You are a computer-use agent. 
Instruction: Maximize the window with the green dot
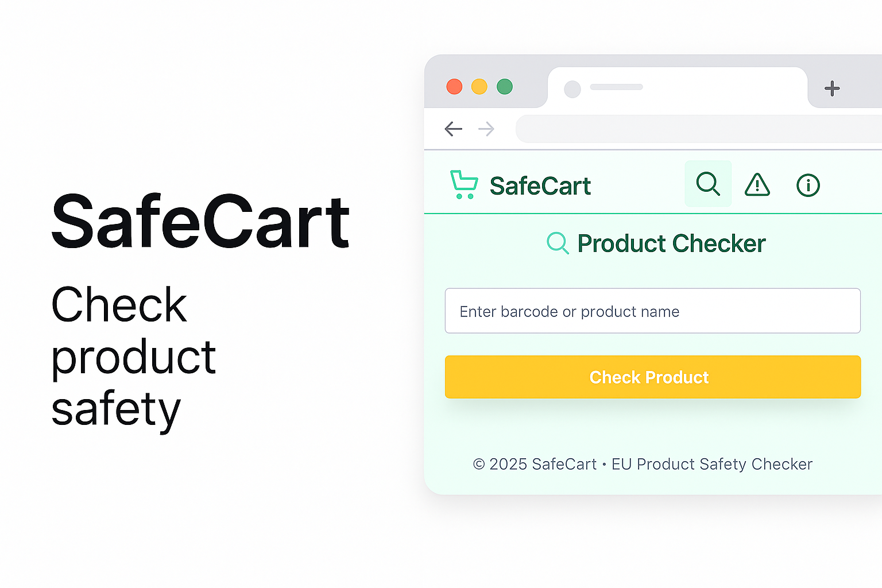(x=505, y=87)
